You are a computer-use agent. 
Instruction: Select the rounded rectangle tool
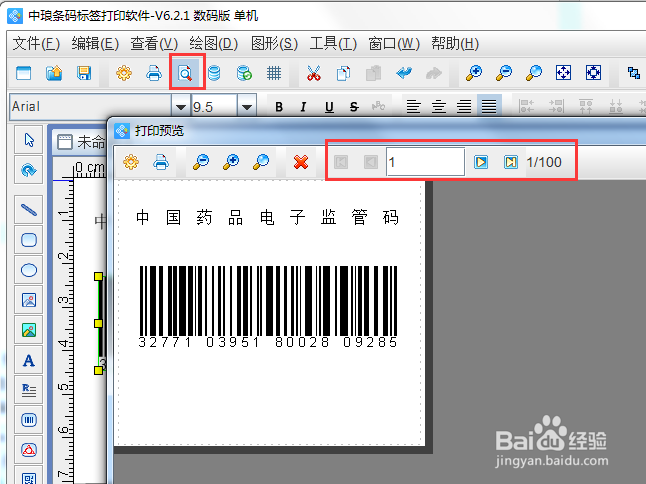coord(29,240)
